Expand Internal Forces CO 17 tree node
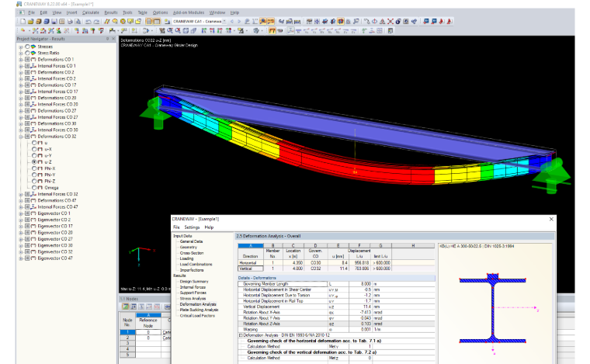Viewport: 590px width, 364px height. tap(21, 92)
